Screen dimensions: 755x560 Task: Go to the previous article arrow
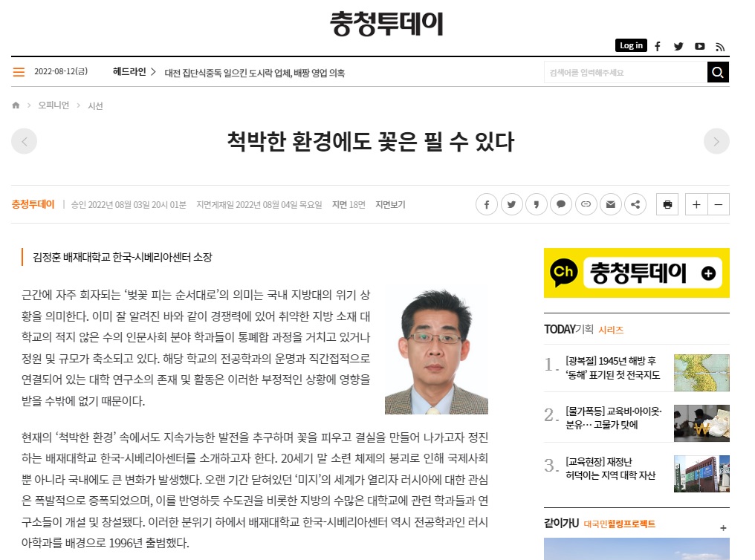[x=24, y=141]
